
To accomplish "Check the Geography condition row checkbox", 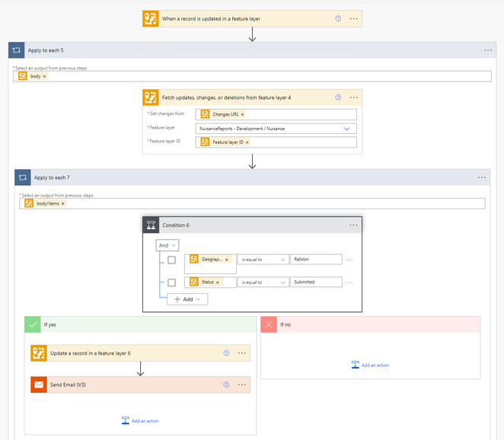I will click(171, 260).
